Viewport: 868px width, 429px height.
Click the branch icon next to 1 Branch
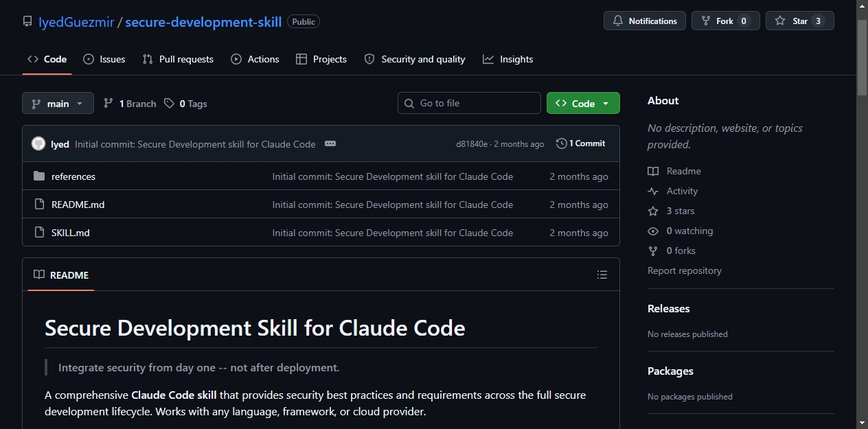[108, 104]
